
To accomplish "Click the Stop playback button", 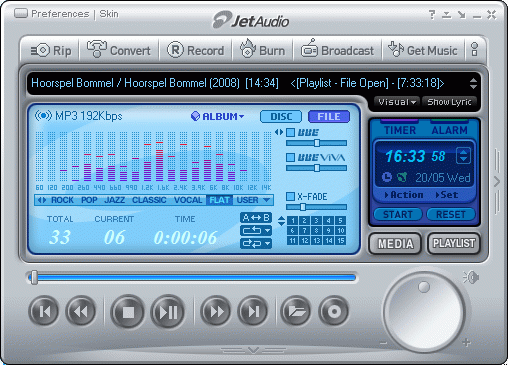I will 128,312.
